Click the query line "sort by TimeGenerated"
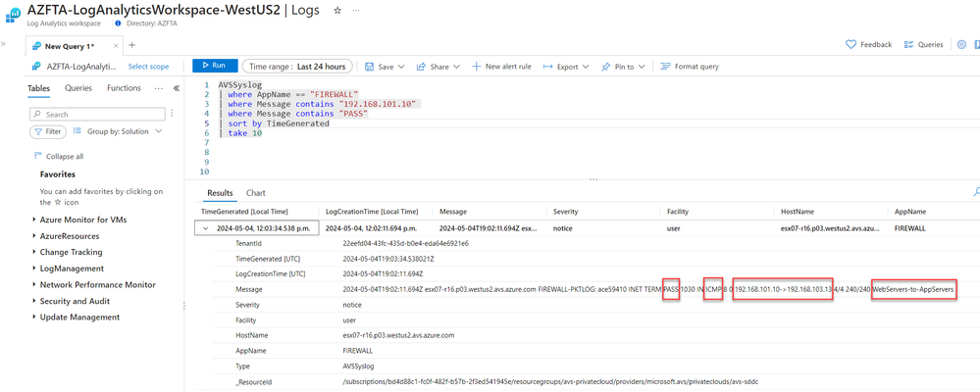The height and width of the screenshot is (392, 980). pos(279,123)
